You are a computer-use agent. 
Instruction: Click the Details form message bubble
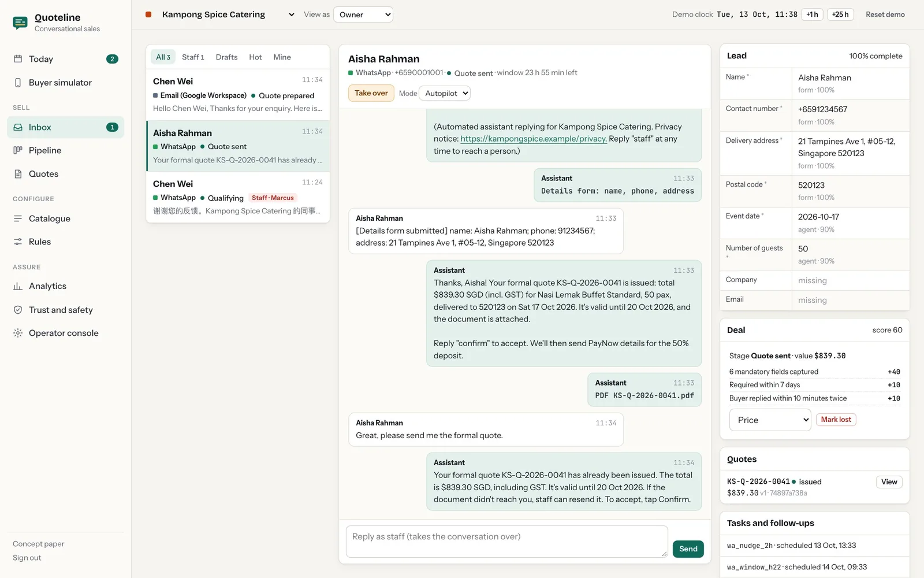point(617,185)
